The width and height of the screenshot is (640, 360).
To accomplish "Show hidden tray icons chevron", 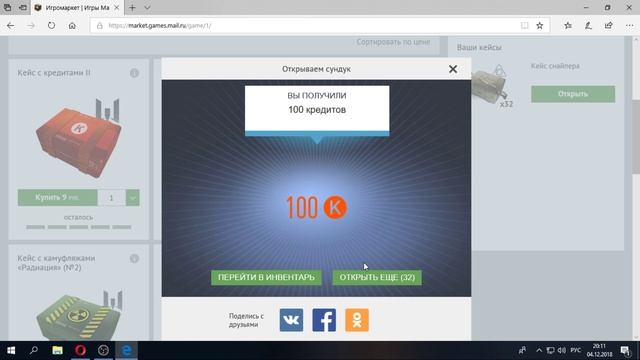I will pos(539,350).
